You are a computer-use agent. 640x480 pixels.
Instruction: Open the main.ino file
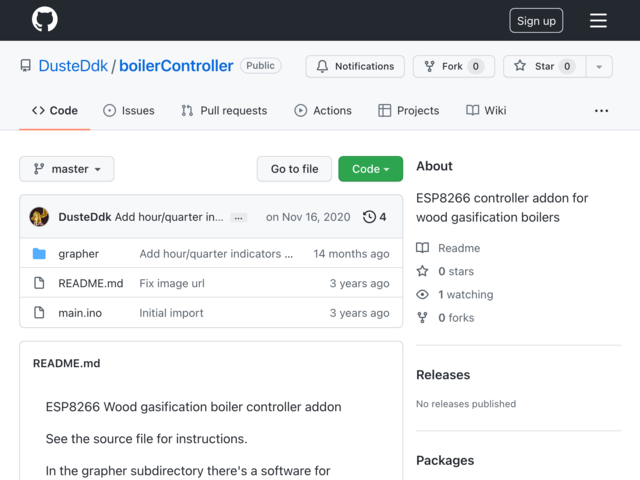(x=80, y=313)
